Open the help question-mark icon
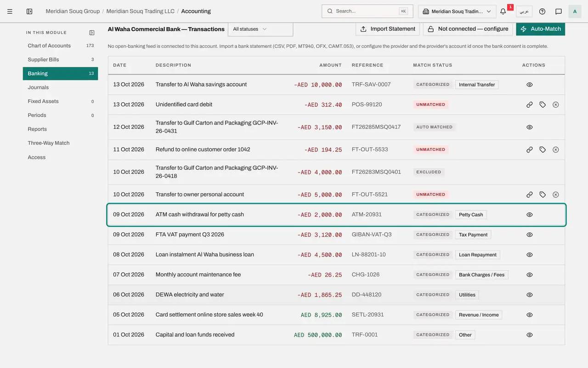The image size is (588, 368). (542, 11)
